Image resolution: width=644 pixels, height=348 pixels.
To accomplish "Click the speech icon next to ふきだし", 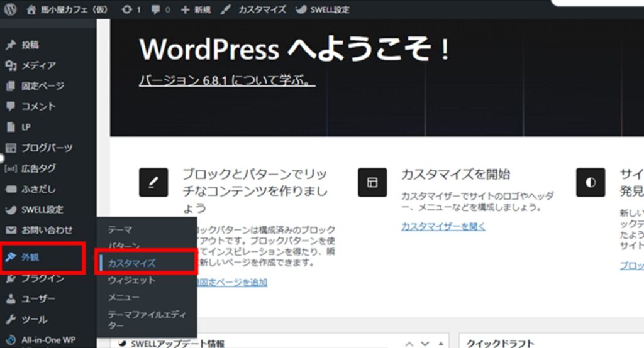I will coord(11,189).
